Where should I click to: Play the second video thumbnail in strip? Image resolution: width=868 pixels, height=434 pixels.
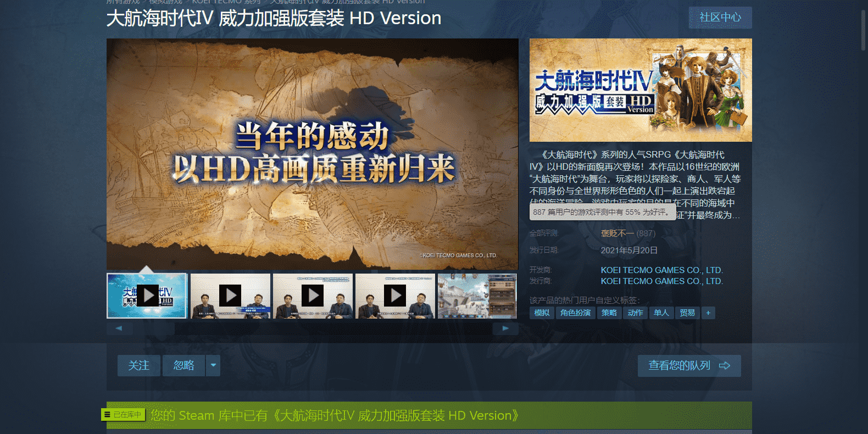click(x=230, y=296)
